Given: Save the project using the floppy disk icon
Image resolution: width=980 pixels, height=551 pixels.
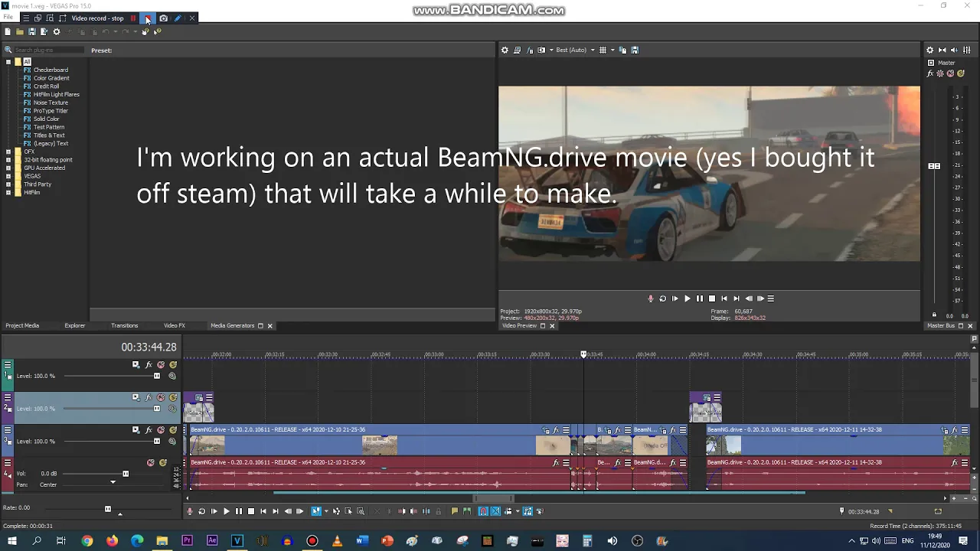Looking at the screenshot, I should (x=32, y=31).
